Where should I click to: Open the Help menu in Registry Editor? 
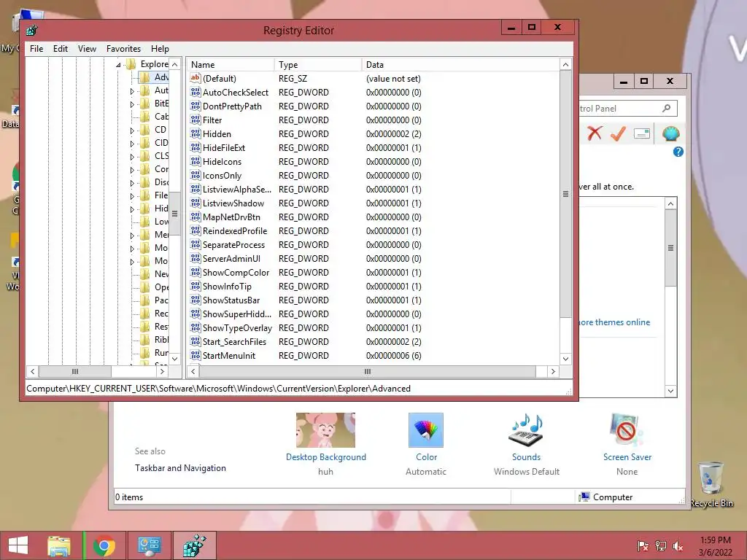coord(160,49)
